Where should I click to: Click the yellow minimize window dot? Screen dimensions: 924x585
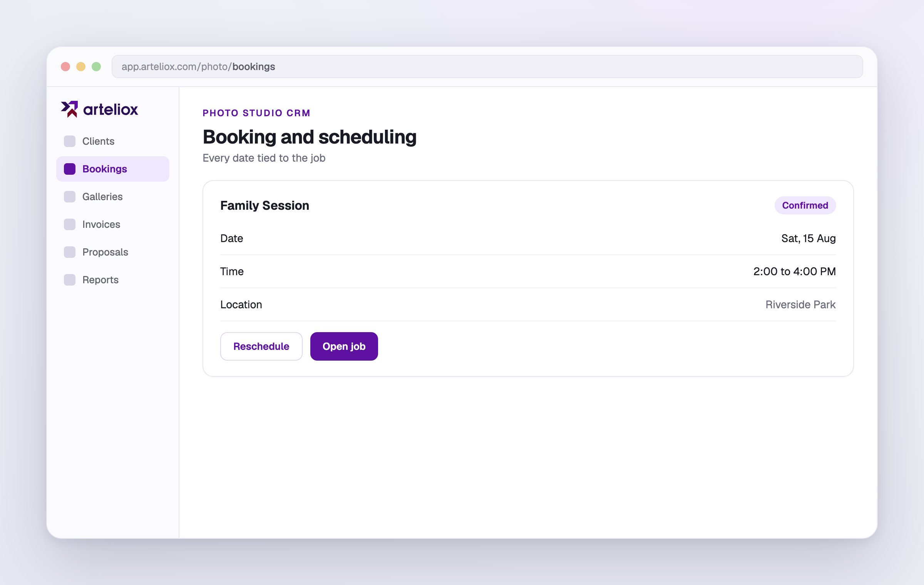tap(81, 67)
